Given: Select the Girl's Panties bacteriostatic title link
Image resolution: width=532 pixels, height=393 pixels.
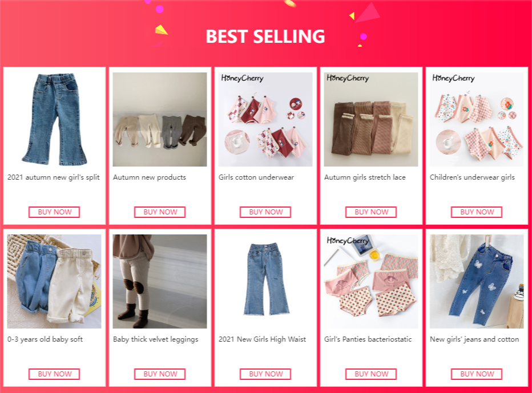Looking at the screenshot, I should 368,339.
